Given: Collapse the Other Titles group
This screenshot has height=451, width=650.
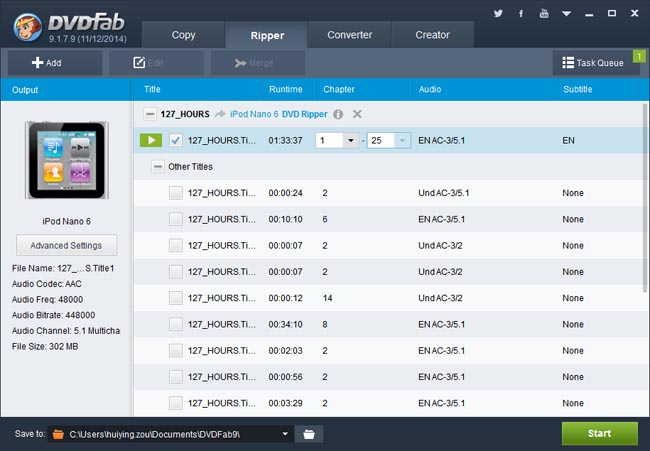Looking at the screenshot, I should pyautogui.click(x=158, y=167).
